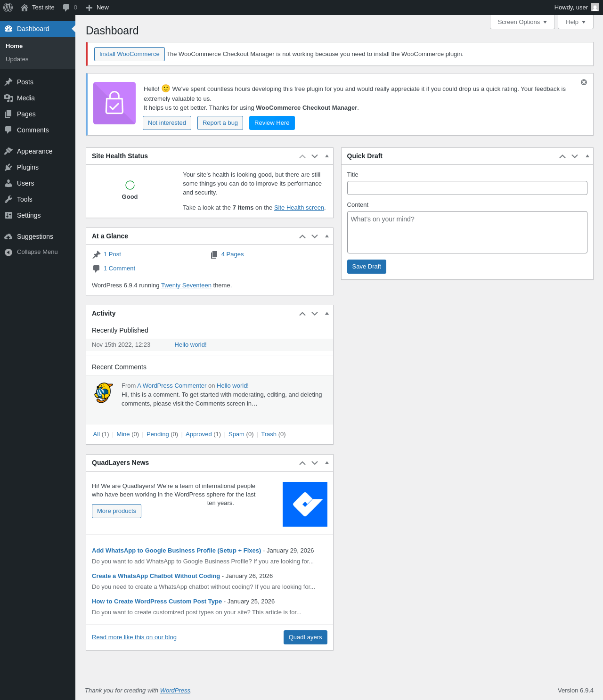Filter comments by Pending link
This screenshot has height=700, width=603.
coord(157,434)
